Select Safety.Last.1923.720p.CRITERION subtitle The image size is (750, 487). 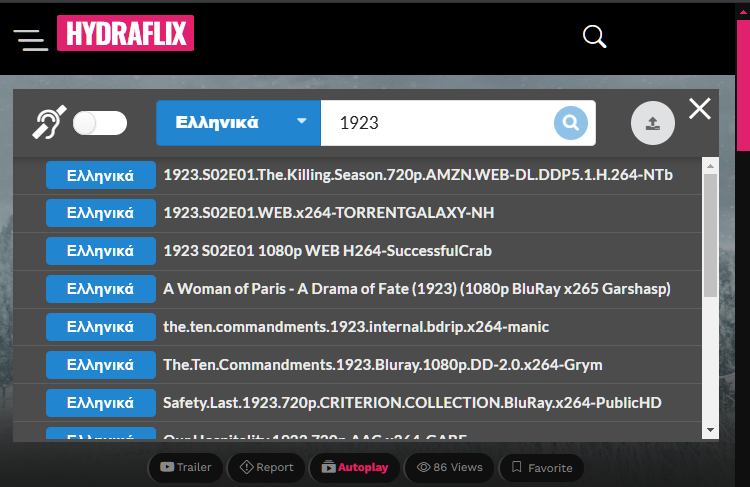click(412, 403)
